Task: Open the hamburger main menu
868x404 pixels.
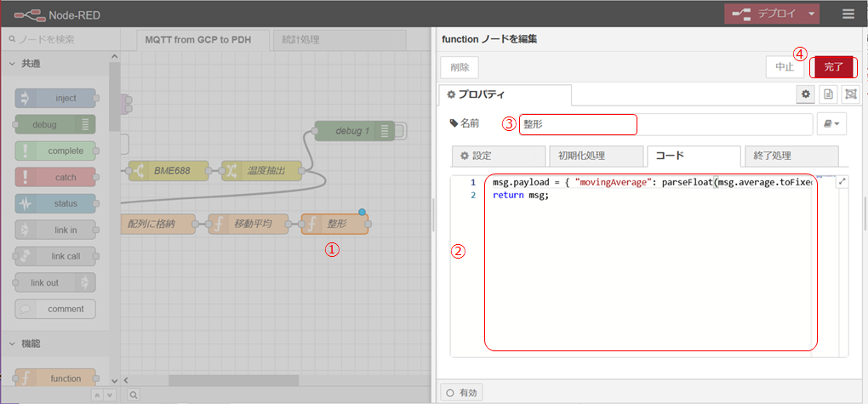Action: (848, 14)
